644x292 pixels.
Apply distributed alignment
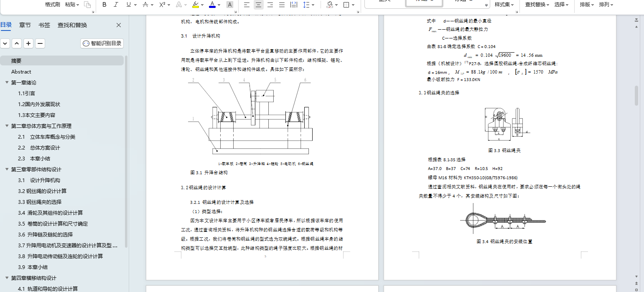point(293,5)
